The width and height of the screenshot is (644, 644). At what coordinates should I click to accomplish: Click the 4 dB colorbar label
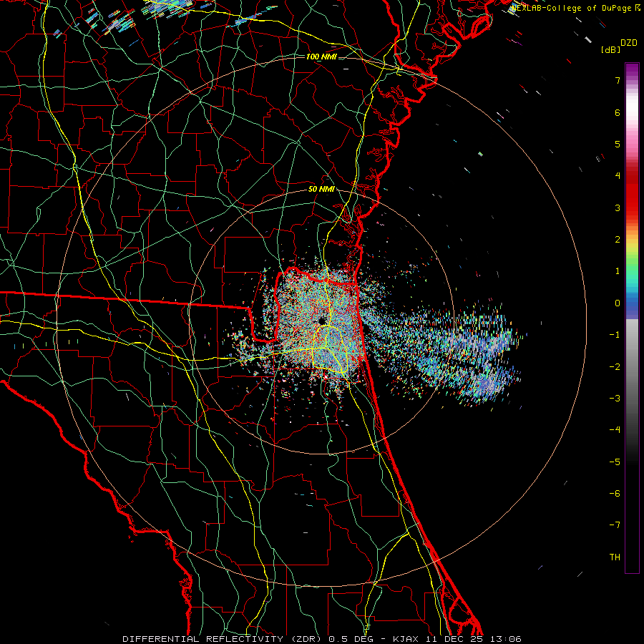click(618, 176)
